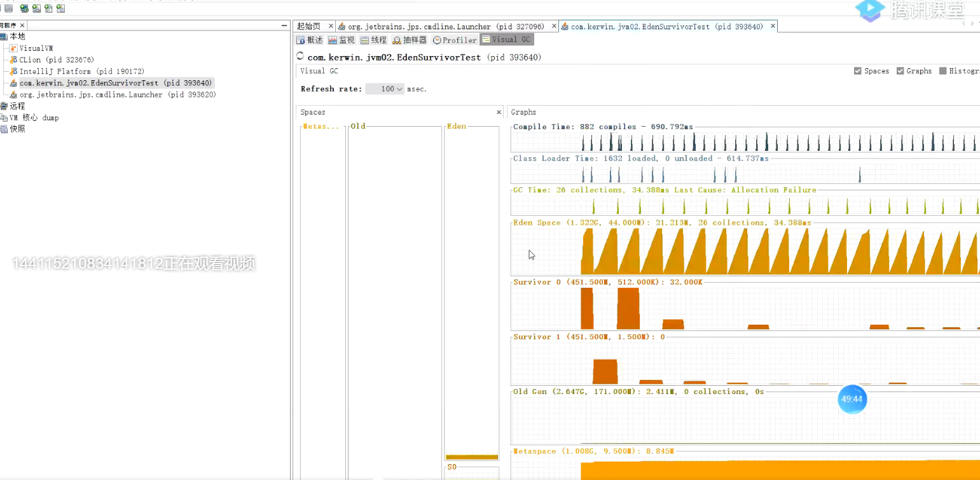980x480 pixels.
Task: Close the Launcher pid 327096 tab
Action: (554, 26)
